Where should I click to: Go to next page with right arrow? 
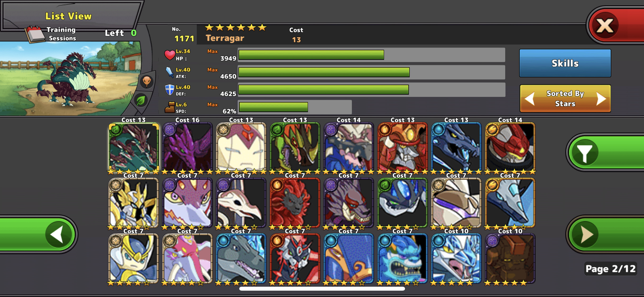[x=605, y=234]
